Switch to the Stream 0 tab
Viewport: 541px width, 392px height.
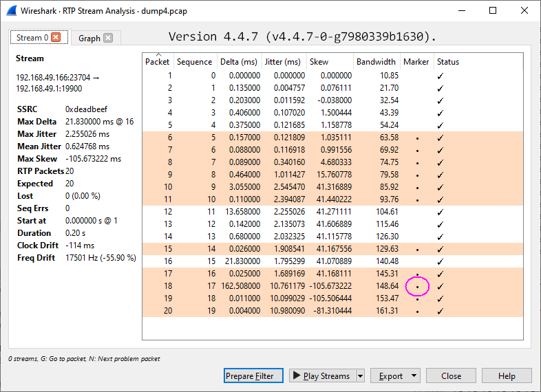pyautogui.click(x=39, y=38)
